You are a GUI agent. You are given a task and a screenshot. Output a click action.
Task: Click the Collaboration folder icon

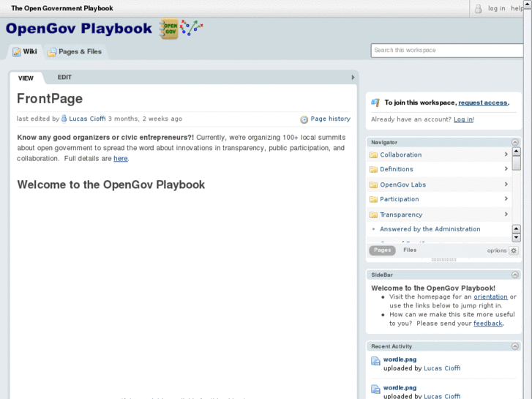pyautogui.click(x=373, y=155)
